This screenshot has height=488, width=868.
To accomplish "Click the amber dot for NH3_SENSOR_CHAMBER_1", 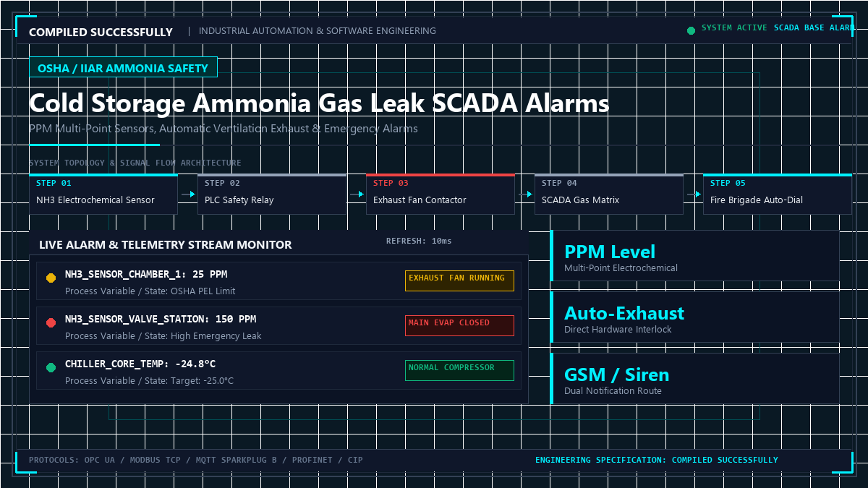I will point(51,278).
